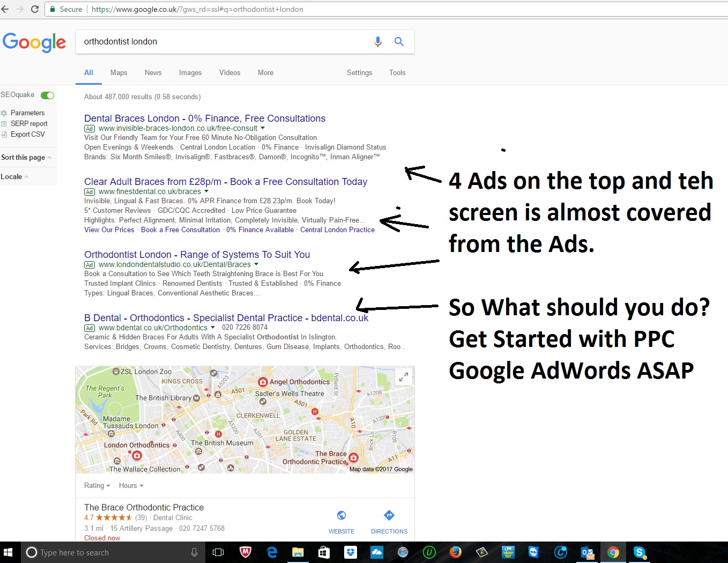
Task: Open the bdental ad URL dropdown arrow
Action: coord(213,328)
